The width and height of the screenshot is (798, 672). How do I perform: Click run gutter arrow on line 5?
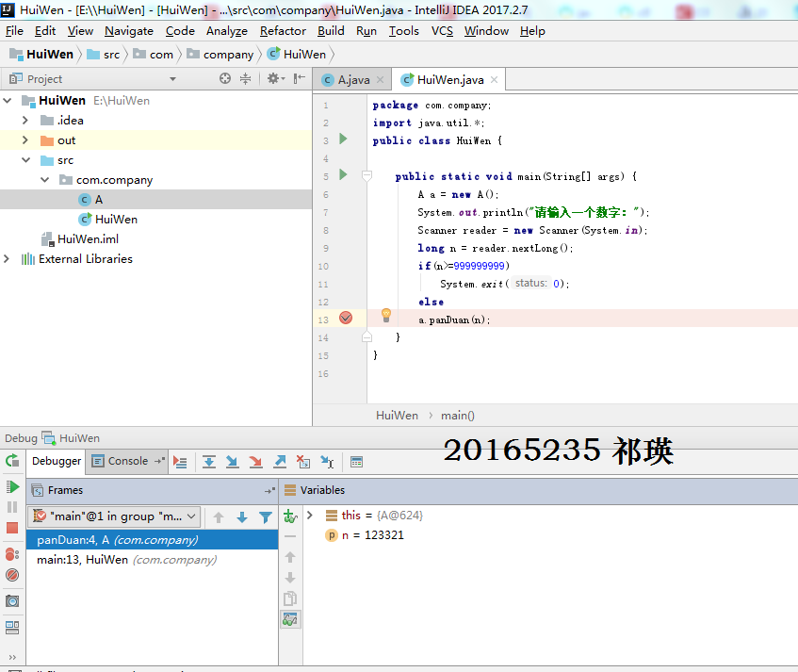tap(343, 174)
